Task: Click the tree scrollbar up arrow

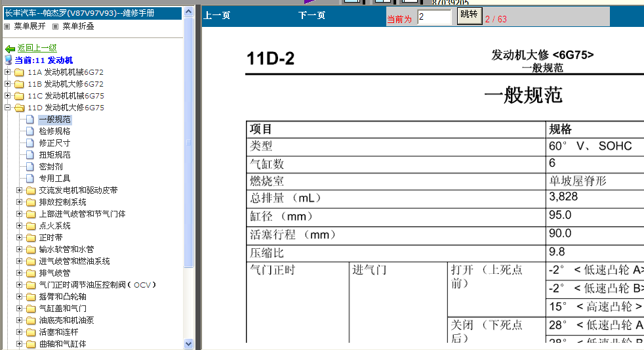Action: [x=188, y=12]
